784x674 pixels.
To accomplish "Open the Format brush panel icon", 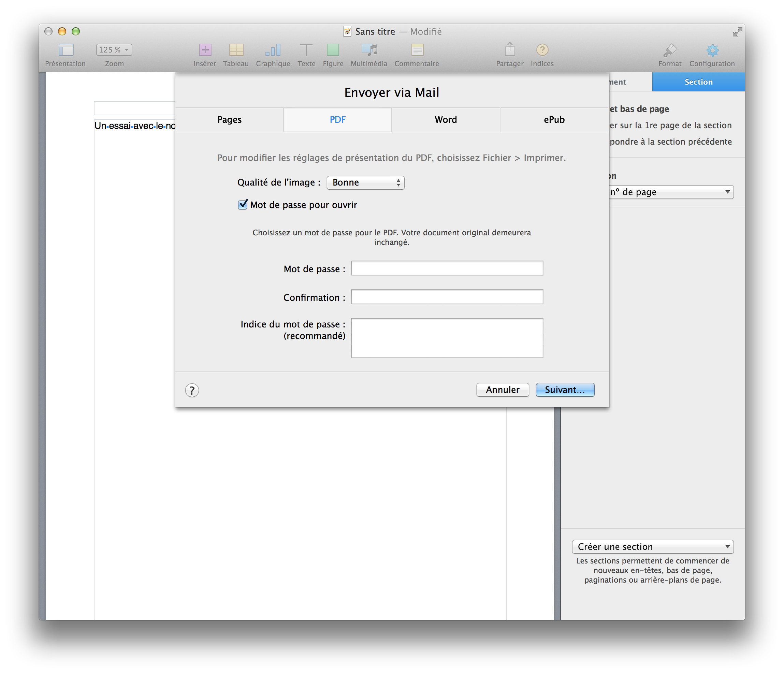I will click(670, 50).
